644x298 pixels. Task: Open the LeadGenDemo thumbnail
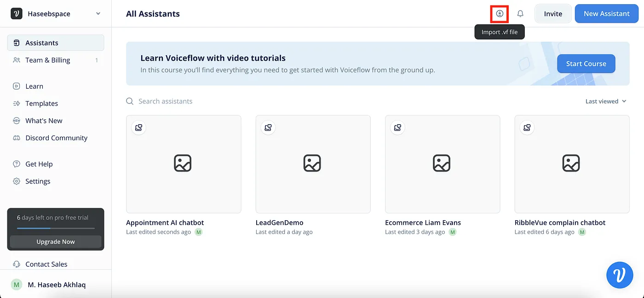pos(313,164)
